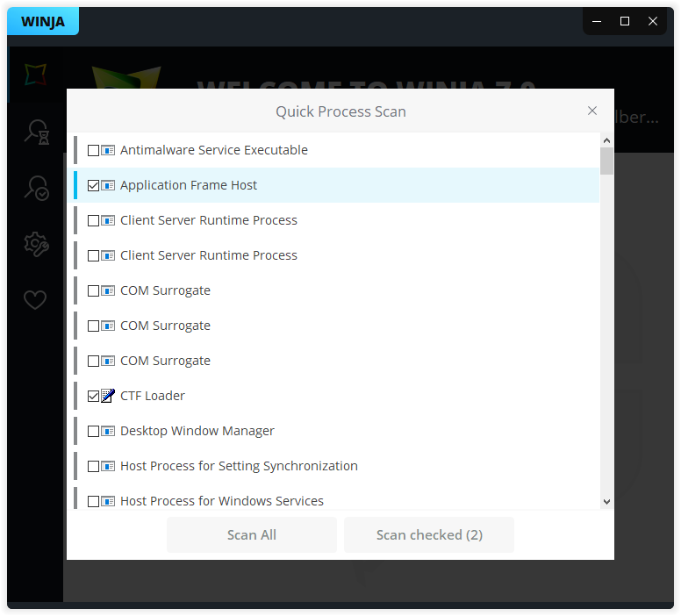Click the process list scrollbar thumb
Image resolution: width=681 pixels, height=616 pixels.
pyautogui.click(x=606, y=161)
